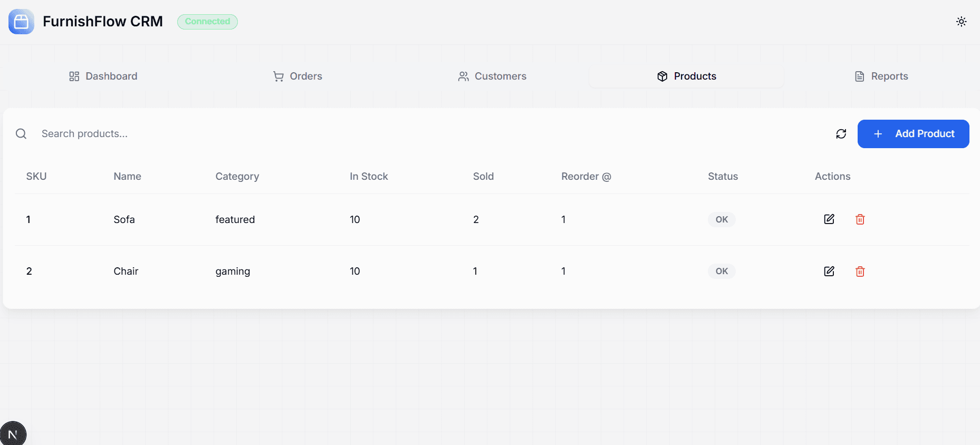Click the Name column header

(127, 177)
